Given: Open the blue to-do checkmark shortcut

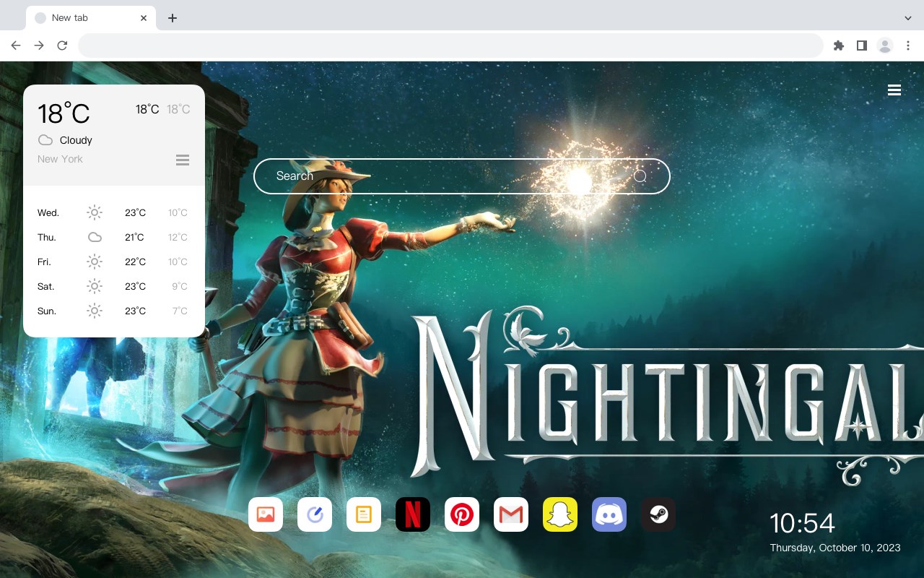Looking at the screenshot, I should (x=315, y=514).
